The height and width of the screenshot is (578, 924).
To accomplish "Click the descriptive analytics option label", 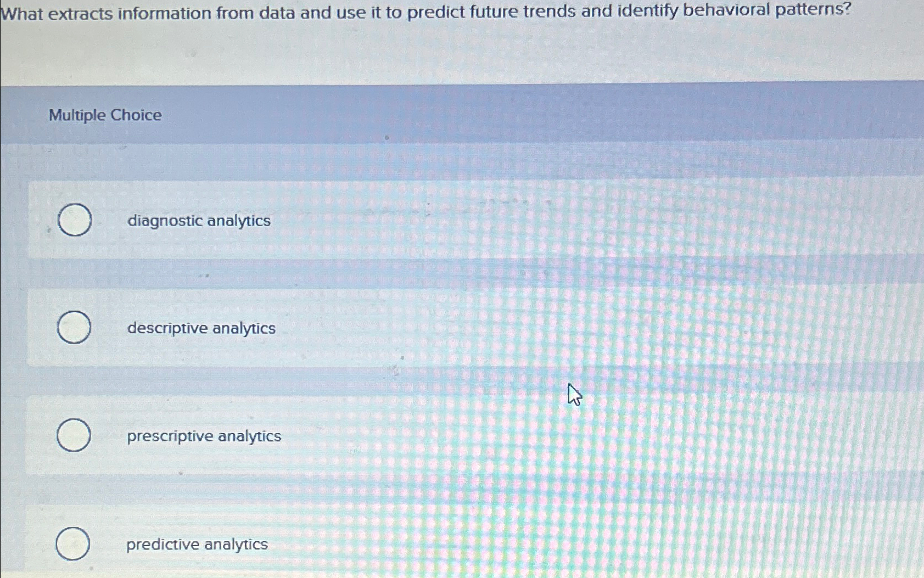I will coord(201,328).
